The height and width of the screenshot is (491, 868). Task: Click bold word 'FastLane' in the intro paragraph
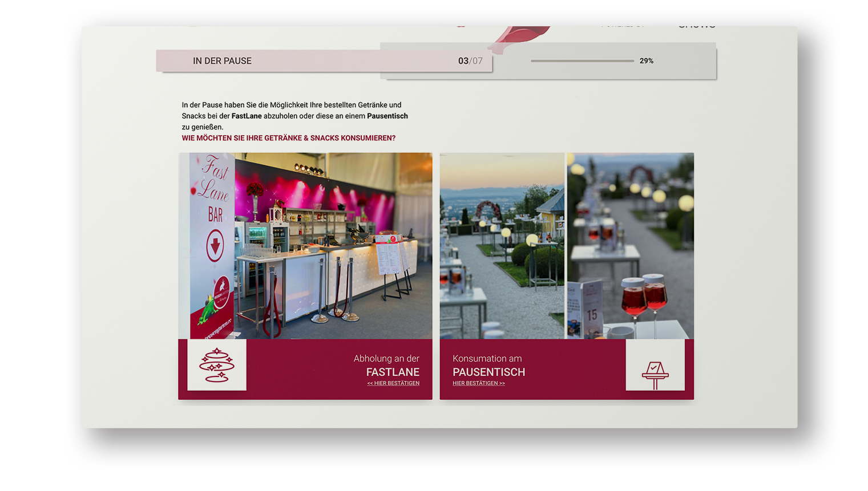tap(247, 116)
